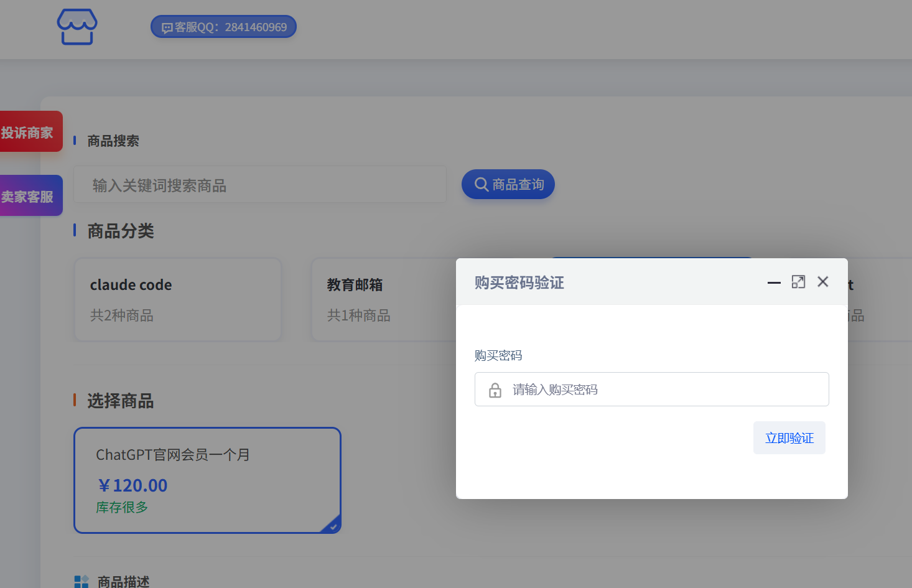Viewport: 912px width, 588px height.
Task: Minimize the 购买密码验证 dialog
Action: point(774,282)
